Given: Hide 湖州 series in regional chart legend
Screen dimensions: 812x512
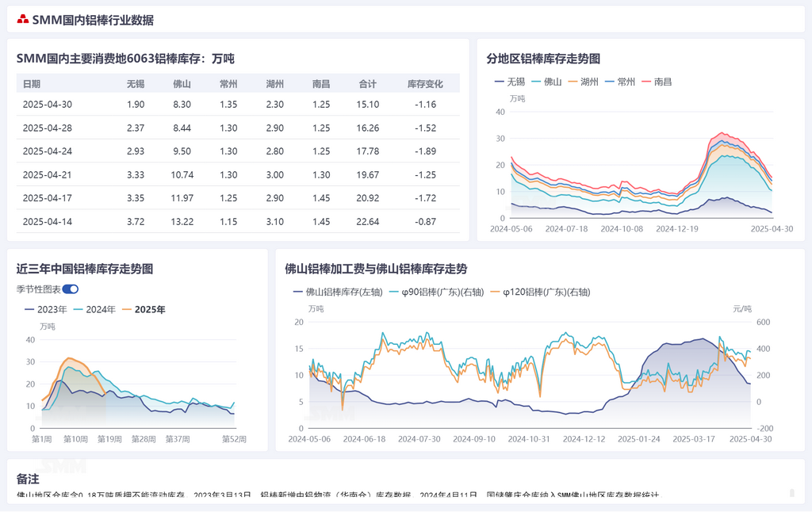Looking at the screenshot, I should (584, 82).
